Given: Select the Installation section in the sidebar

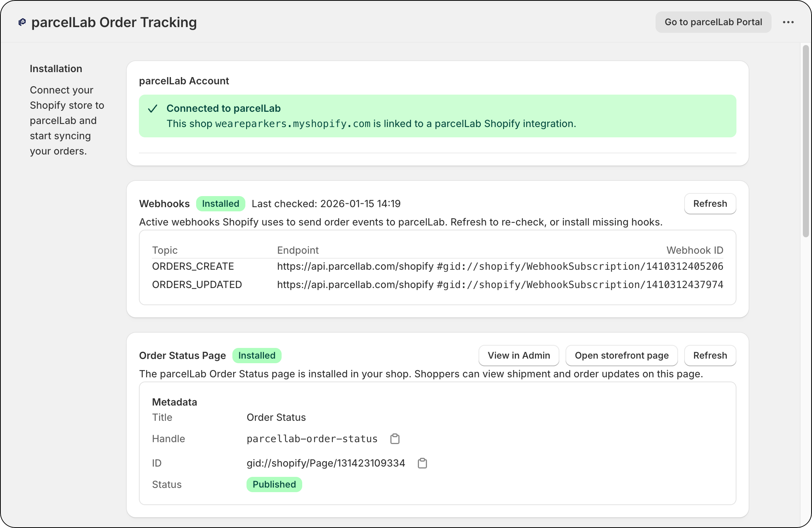Looking at the screenshot, I should 56,69.
